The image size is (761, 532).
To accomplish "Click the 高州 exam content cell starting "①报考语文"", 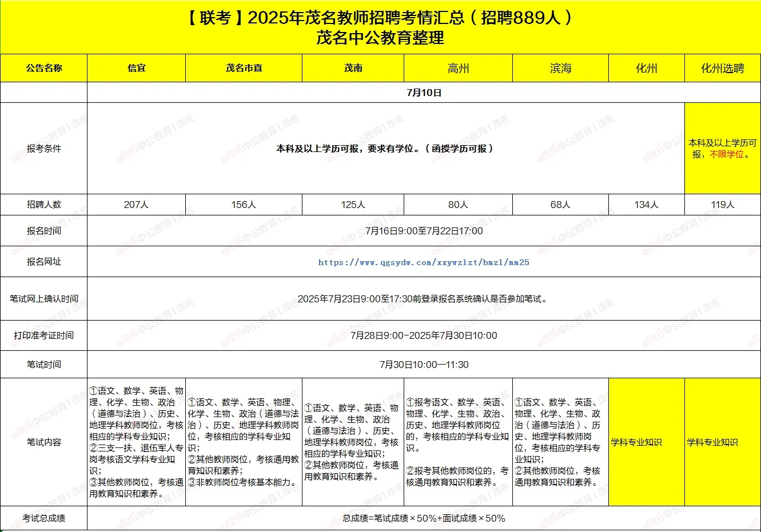I will pyautogui.click(x=459, y=442).
